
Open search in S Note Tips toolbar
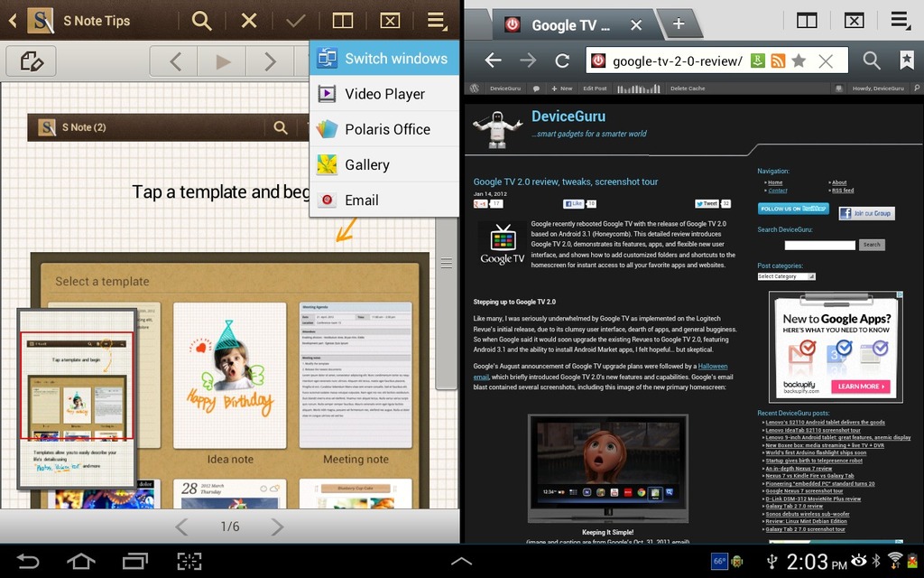point(201,21)
